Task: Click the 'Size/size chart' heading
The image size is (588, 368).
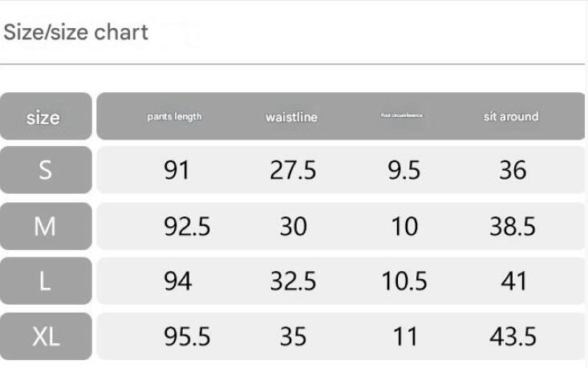Action: (76, 33)
